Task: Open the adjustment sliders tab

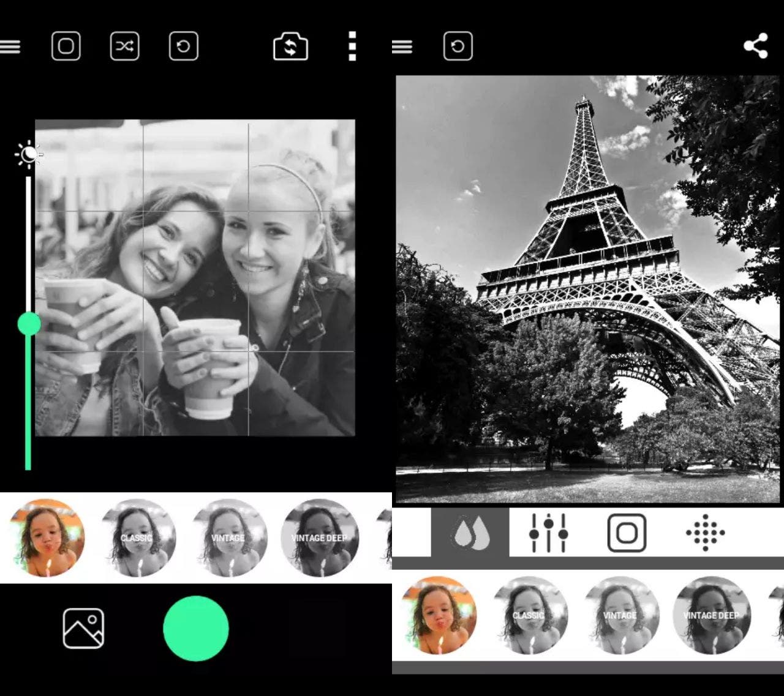Action: pyautogui.click(x=548, y=533)
